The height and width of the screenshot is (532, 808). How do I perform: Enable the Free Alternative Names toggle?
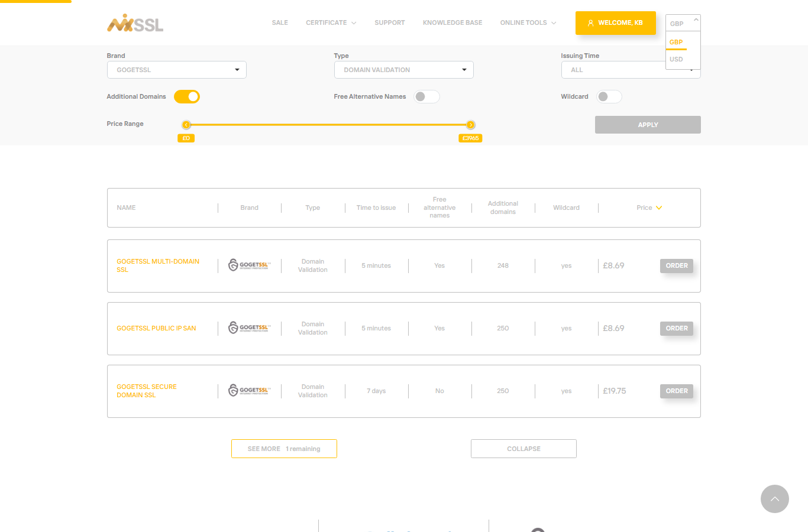427,96
